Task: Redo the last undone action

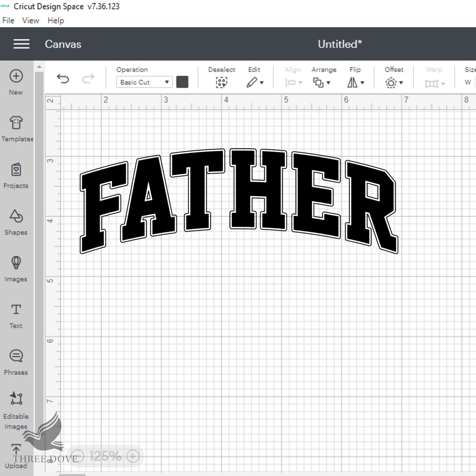Action: coord(88,79)
